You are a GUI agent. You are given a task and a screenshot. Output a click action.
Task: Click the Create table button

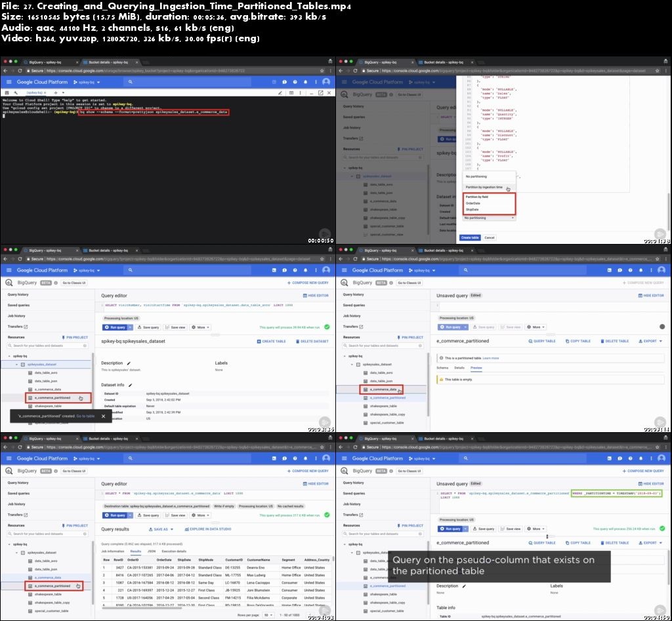(x=470, y=237)
